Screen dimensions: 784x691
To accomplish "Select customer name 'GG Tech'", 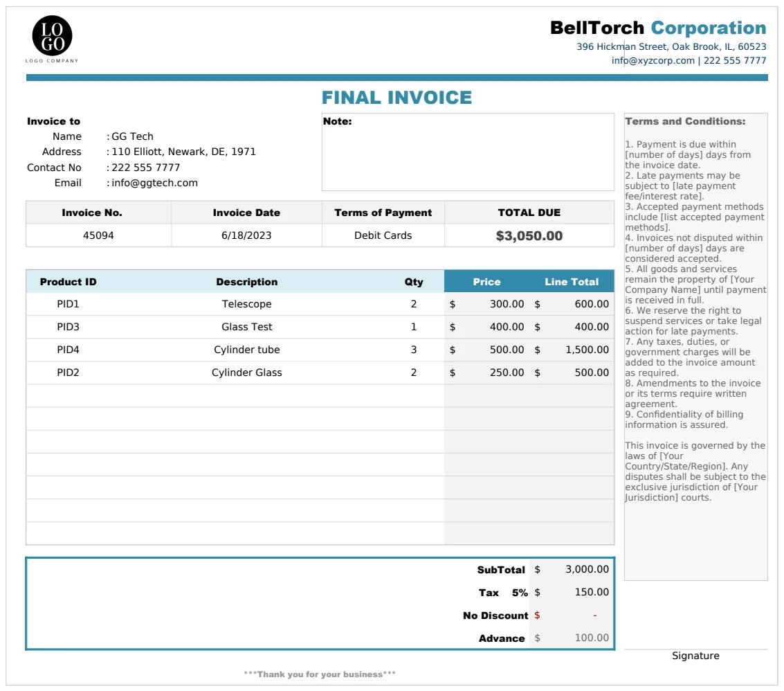I will (132, 136).
